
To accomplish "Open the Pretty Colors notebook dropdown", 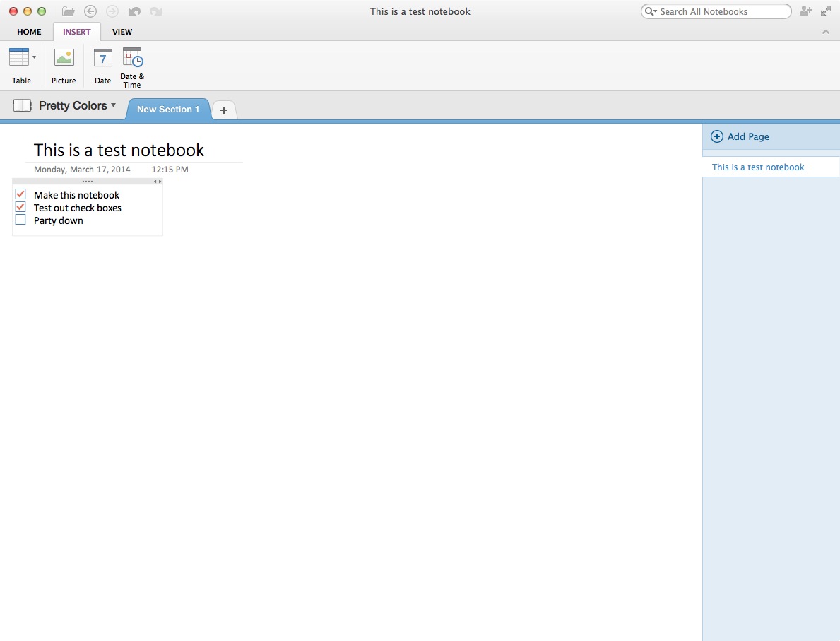I will 114,105.
